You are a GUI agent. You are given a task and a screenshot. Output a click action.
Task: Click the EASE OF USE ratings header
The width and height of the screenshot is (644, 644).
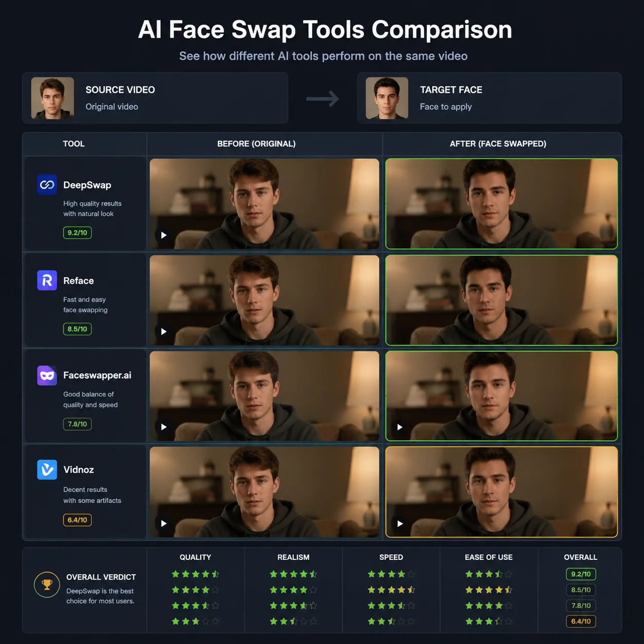489,557
